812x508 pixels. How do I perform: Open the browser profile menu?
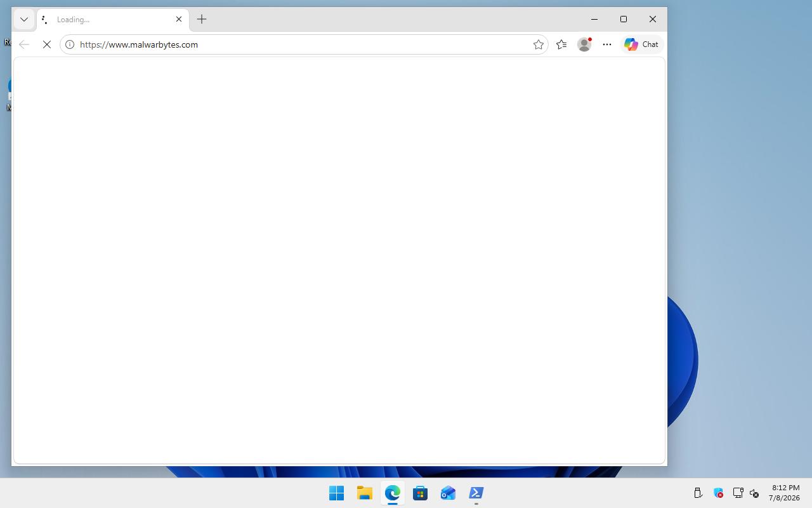584,44
